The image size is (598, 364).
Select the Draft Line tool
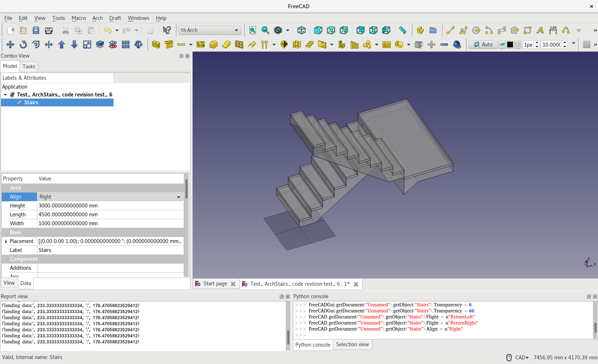click(x=450, y=30)
